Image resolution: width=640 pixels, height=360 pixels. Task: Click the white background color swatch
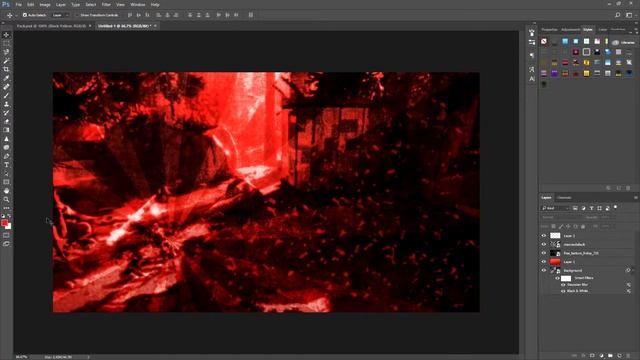[9, 227]
